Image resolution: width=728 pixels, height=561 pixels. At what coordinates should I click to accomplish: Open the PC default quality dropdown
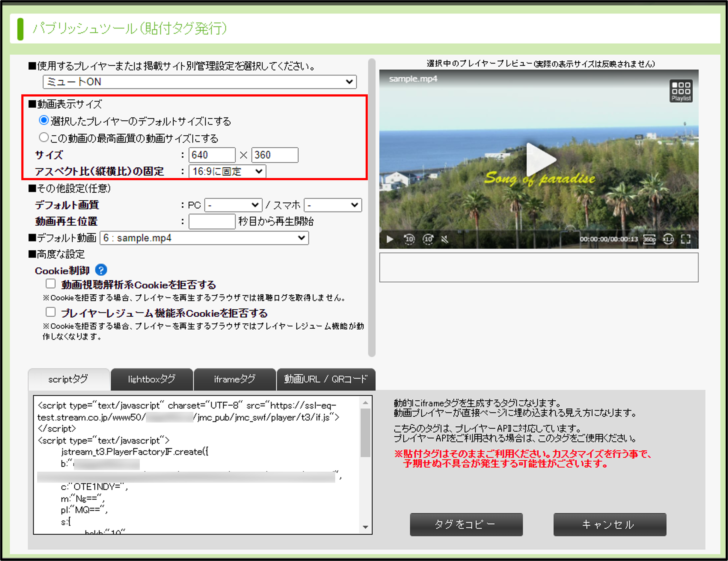[233, 205]
